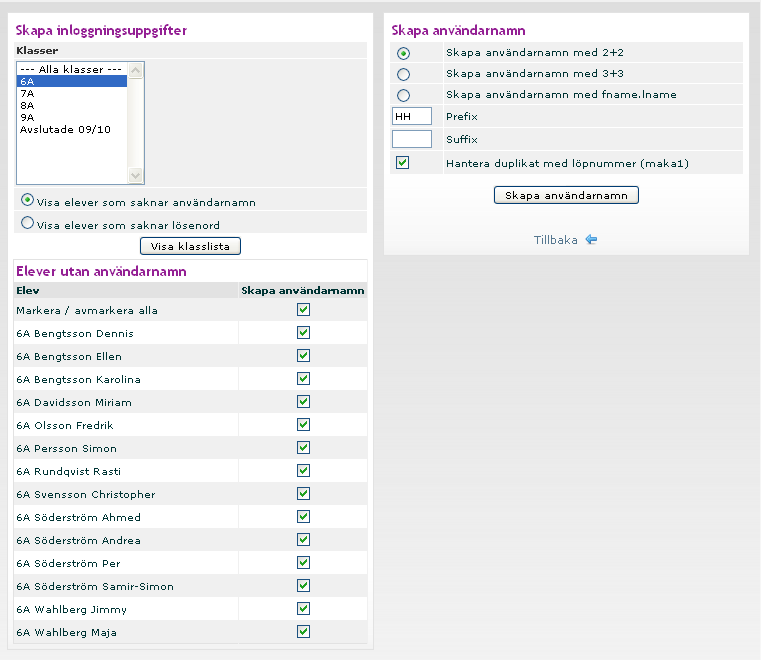Screen dimensions: 761x660
Task: Click the blue back arrow icon beside Tillbaka
Action: [x=591, y=239]
